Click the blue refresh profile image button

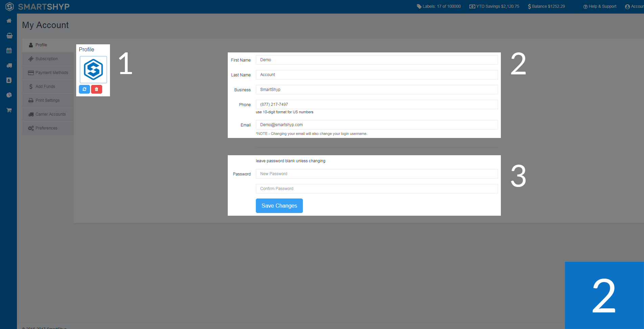coord(84,89)
